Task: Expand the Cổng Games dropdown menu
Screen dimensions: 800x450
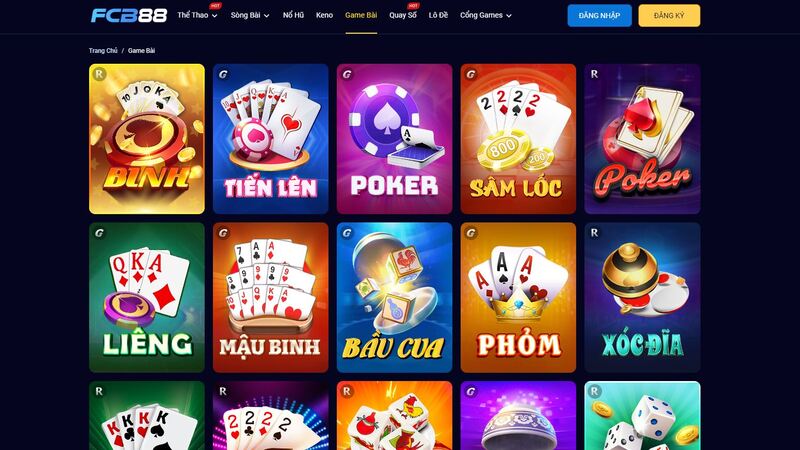Action: coord(486,15)
